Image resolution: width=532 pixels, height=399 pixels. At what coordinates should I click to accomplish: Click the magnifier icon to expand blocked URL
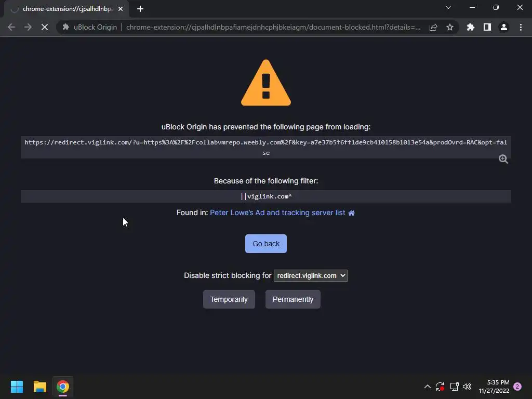coord(503,159)
